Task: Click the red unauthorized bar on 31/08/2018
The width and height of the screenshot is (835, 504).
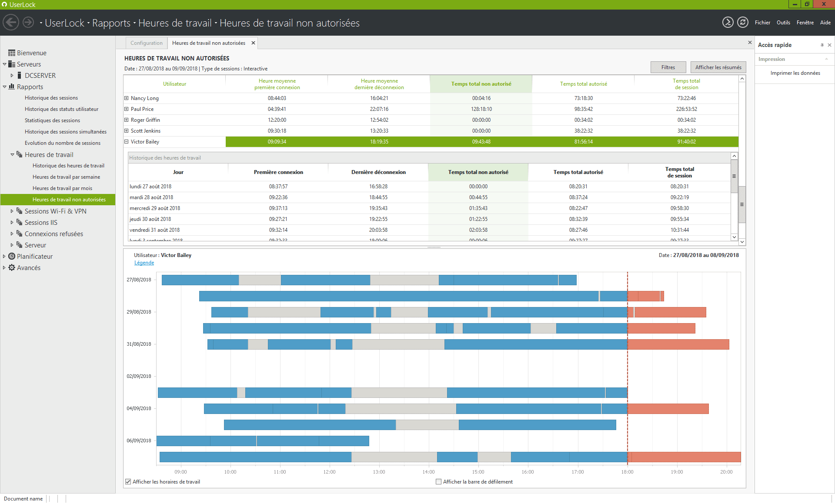Action: 678,344
